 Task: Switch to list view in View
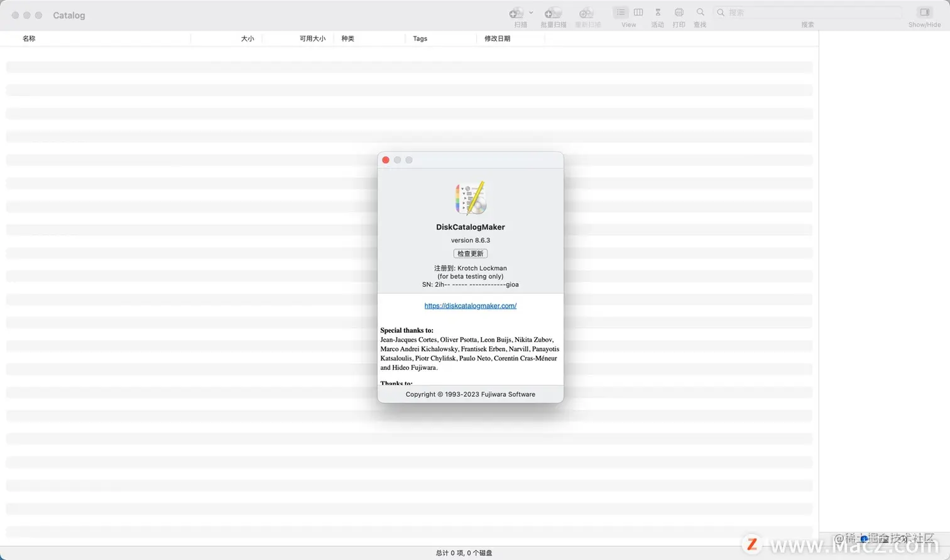[x=621, y=12]
